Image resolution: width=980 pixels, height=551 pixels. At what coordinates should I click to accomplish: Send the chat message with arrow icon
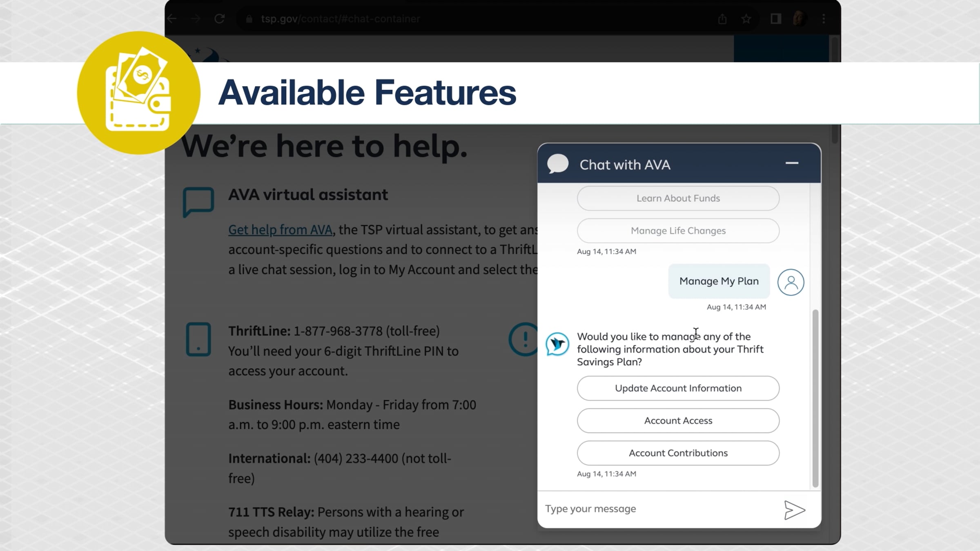point(794,510)
